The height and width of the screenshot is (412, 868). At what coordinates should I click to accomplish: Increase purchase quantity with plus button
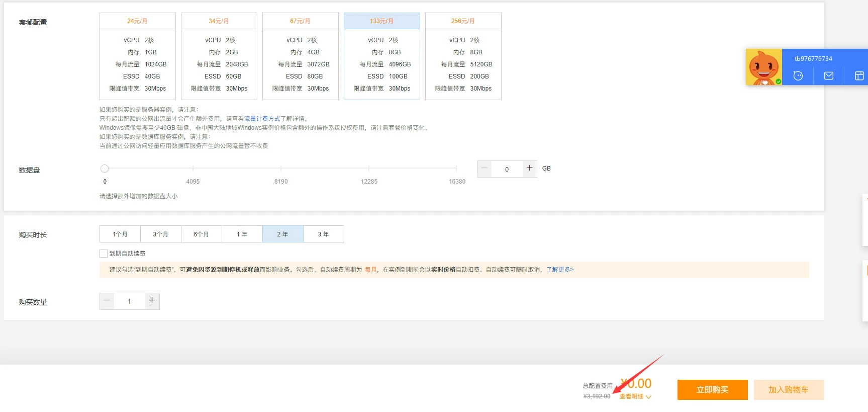152,301
